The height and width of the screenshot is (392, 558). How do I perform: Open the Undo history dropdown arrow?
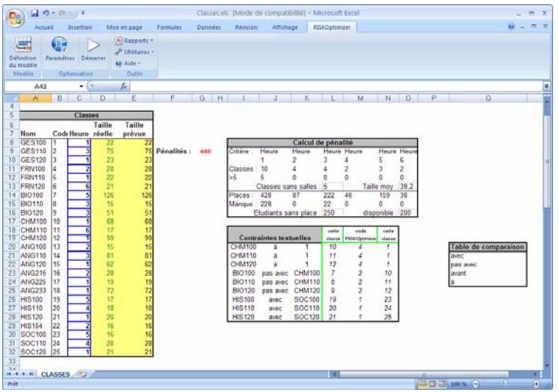coord(53,13)
